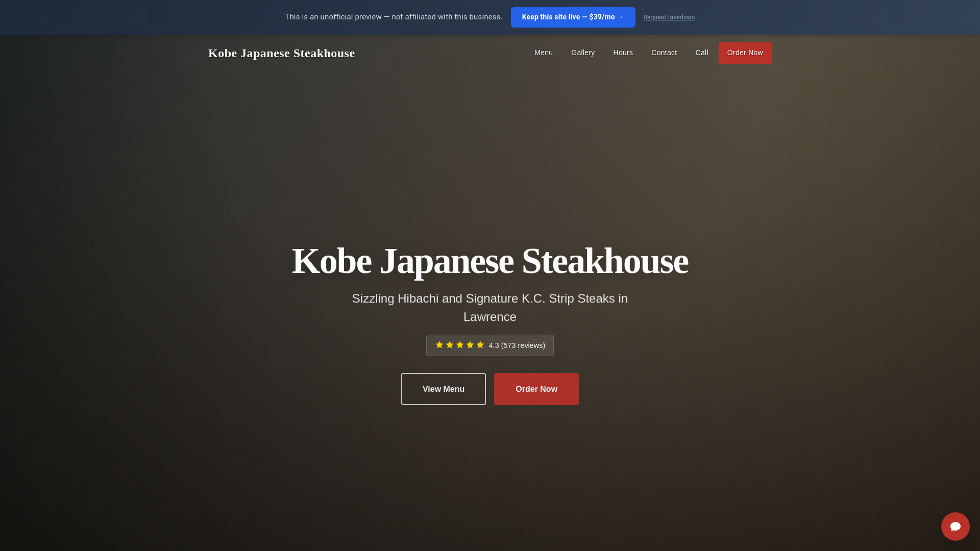Click the large Kobe Japanese Steakhouse headline

pyautogui.click(x=490, y=261)
